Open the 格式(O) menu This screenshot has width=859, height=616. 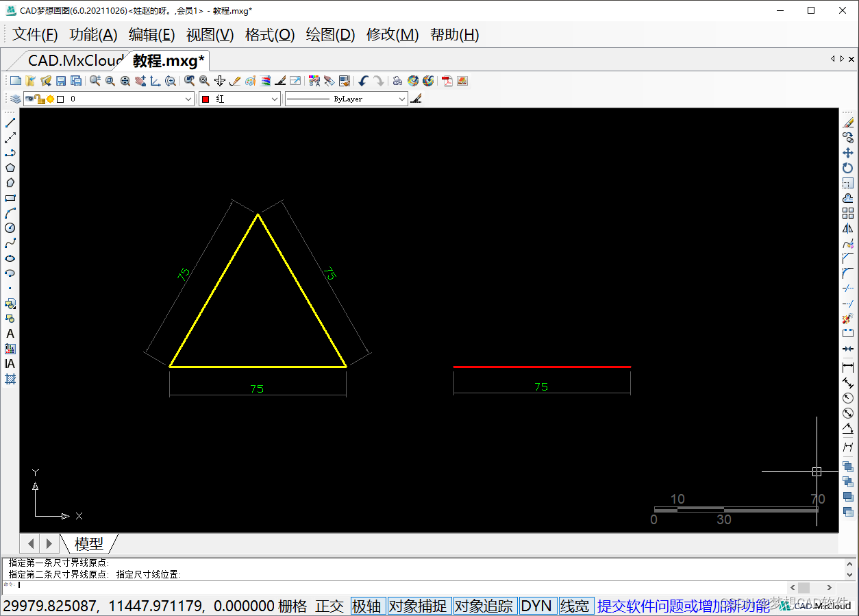[270, 35]
